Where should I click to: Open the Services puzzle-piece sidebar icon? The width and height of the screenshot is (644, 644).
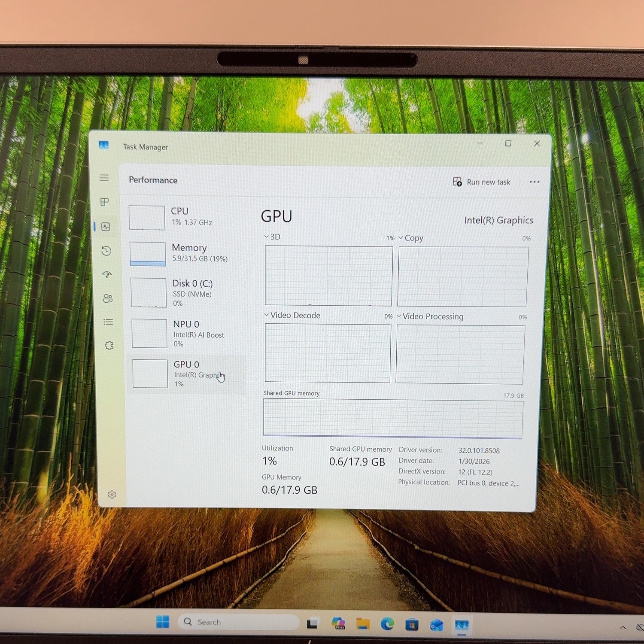pos(109,345)
